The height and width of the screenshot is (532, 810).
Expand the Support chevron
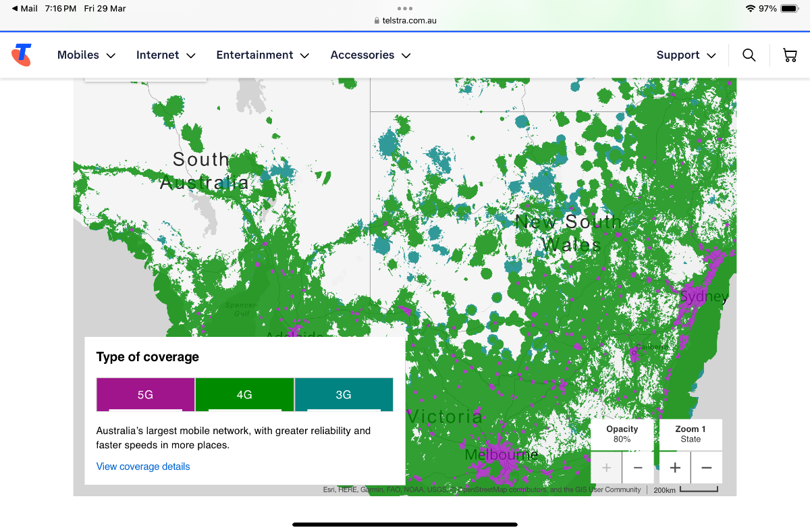click(x=711, y=55)
